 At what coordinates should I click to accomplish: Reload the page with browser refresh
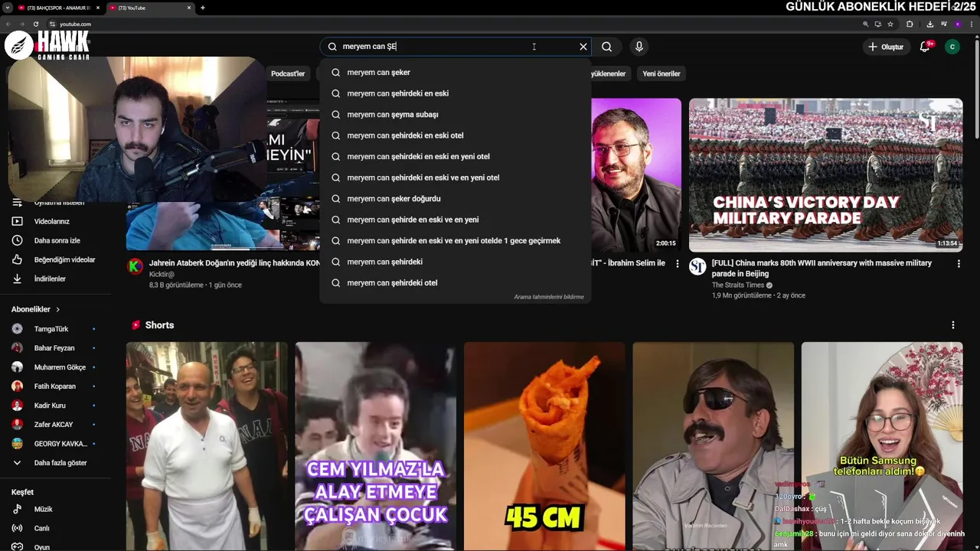point(36,24)
